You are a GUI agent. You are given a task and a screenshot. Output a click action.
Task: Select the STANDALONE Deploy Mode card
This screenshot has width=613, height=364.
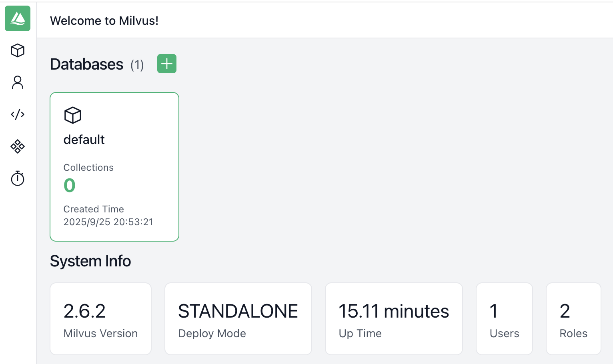pyautogui.click(x=238, y=319)
